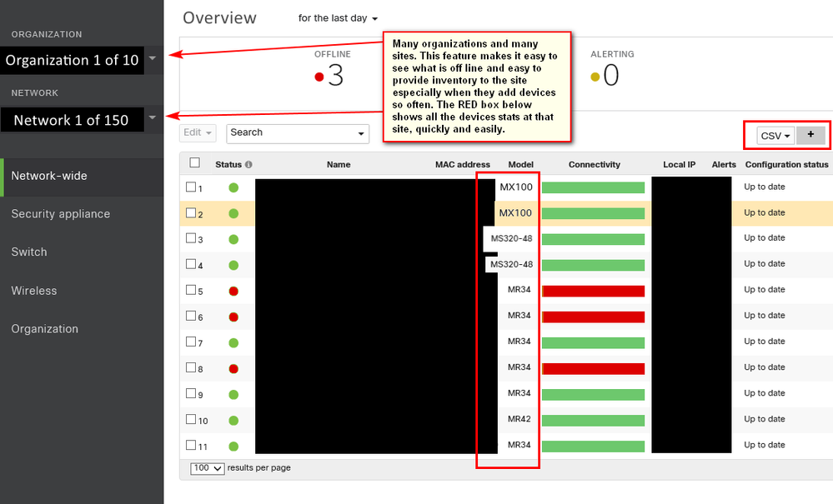833x504 pixels.
Task: Open the 'for the last day' time range dropdown
Action: point(338,18)
